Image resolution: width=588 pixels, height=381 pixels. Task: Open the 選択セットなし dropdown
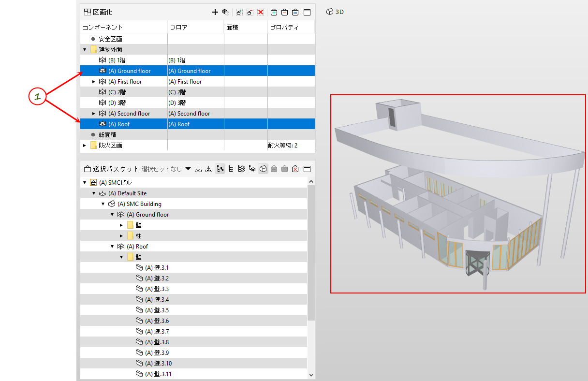coord(188,169)
